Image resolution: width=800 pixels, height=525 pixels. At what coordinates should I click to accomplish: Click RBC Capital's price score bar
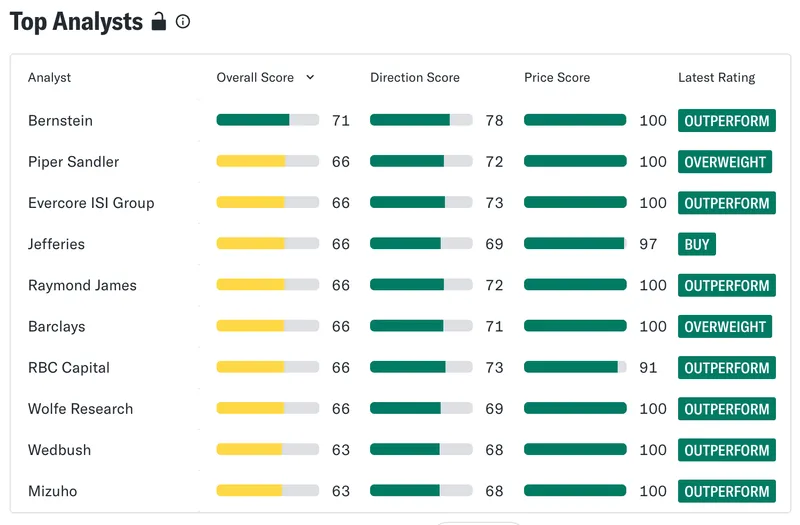575,367
